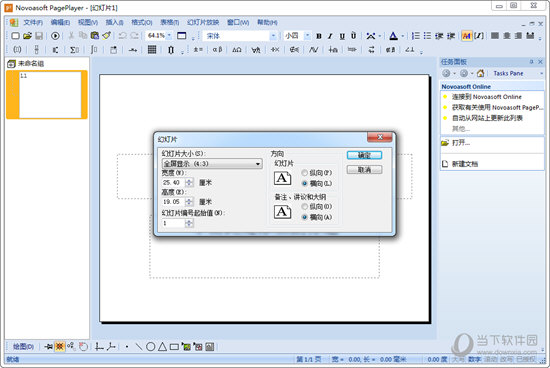Close the 任务面板 task pane
550x368 pixels.
[x=540, y=62]
